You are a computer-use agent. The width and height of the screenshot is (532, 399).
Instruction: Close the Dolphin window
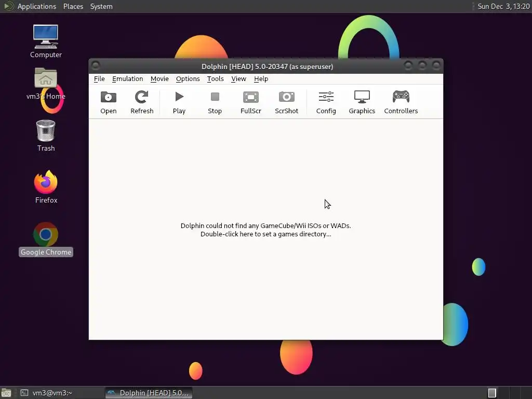[x=436, y=65]
